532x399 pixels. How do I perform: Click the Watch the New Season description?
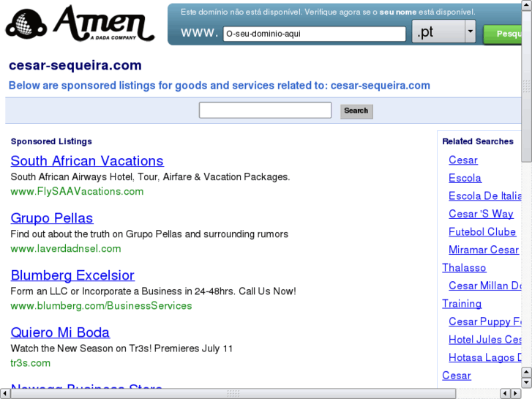[x=121, y=348]
